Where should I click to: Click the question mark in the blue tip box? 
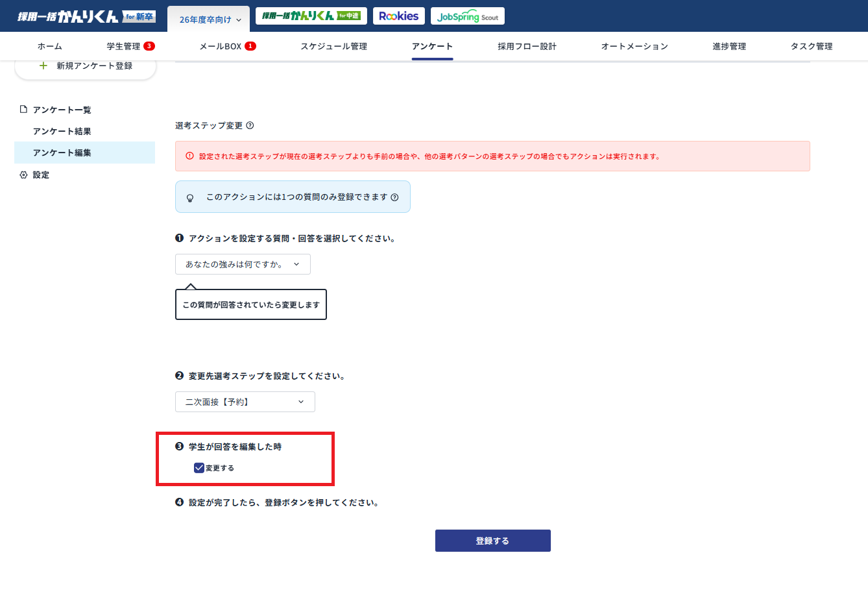point(394,199)
